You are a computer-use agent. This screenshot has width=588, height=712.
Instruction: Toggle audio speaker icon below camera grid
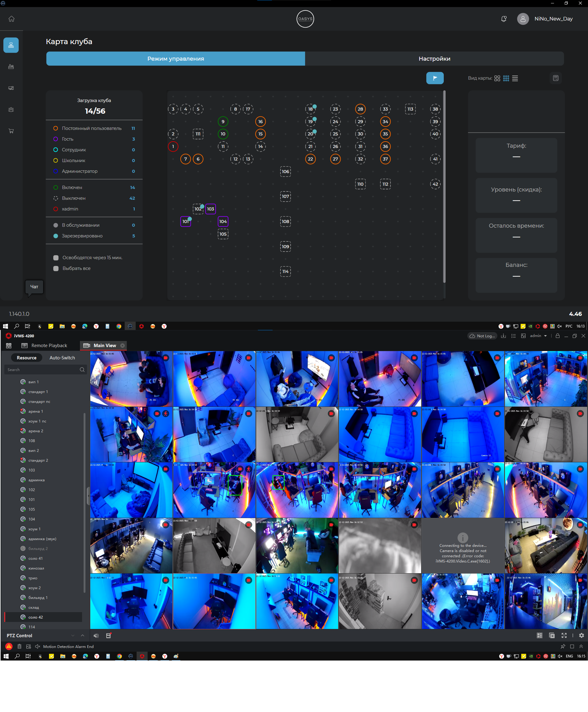[96, 635]
